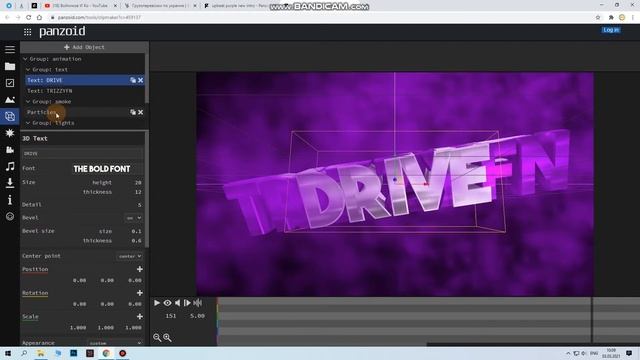Open Photoshop from the taskbar
Viewport: 640px width, 360px height.
click(73, 353)
